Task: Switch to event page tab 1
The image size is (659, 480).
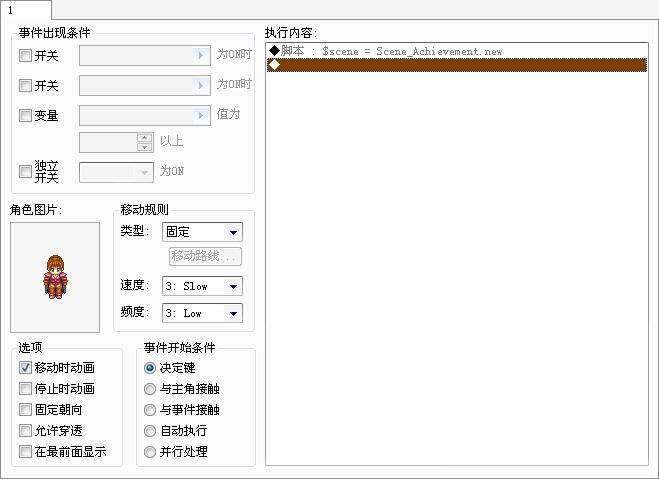Action: pyautogui.click(x=25, y=10)
